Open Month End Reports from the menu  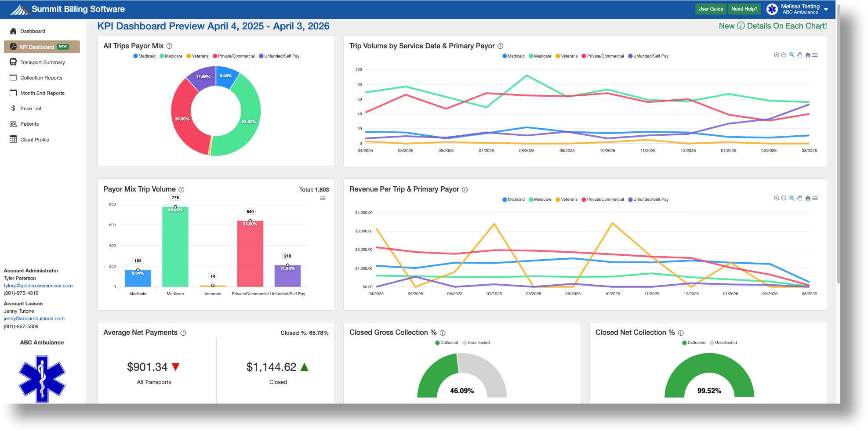(42, 93)
